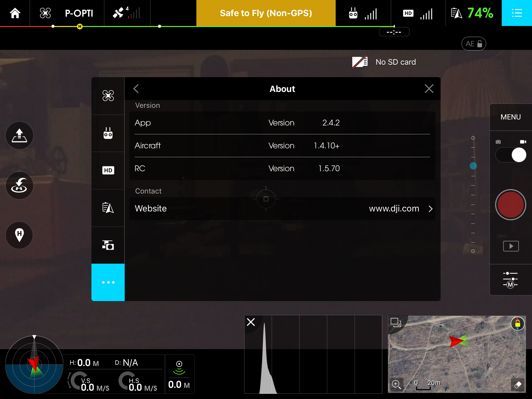Enlarge the map with swap-window icon

(x=396, y=322)
